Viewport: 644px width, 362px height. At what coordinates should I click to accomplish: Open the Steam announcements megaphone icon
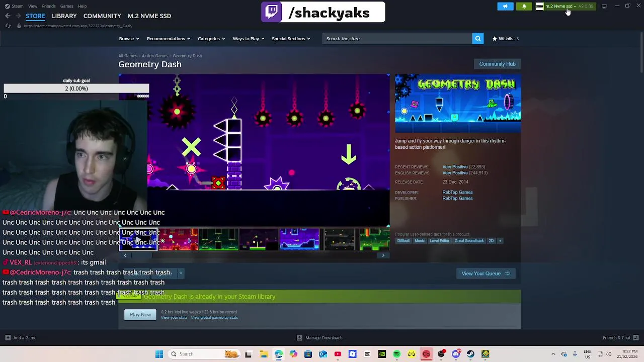pyautogui.click(x=506, y=6)
